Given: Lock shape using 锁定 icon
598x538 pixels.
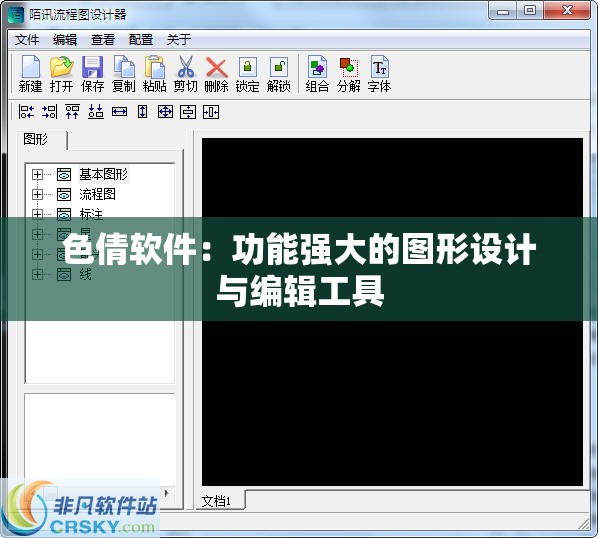Looking at the screenshot, I should [x=248, y=74].
